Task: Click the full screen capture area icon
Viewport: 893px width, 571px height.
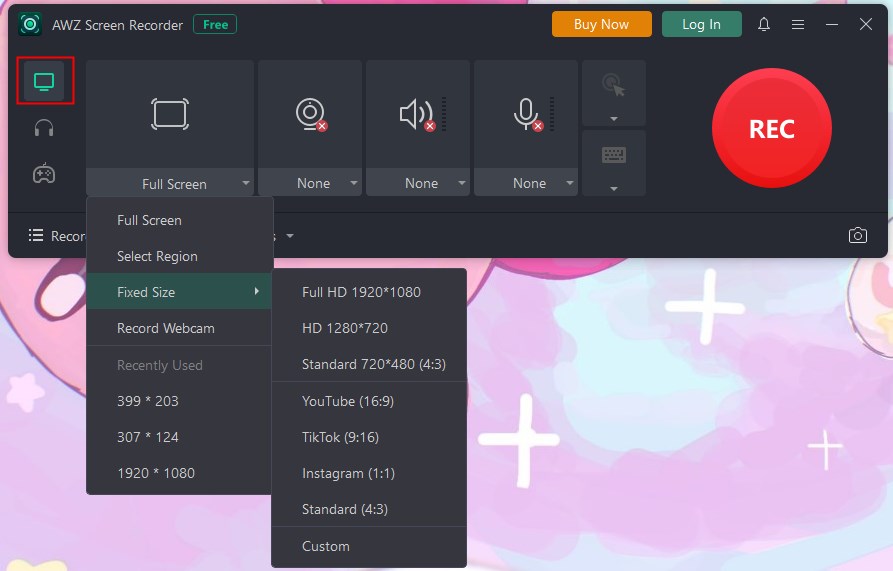Action: click(x=170, y=114)
